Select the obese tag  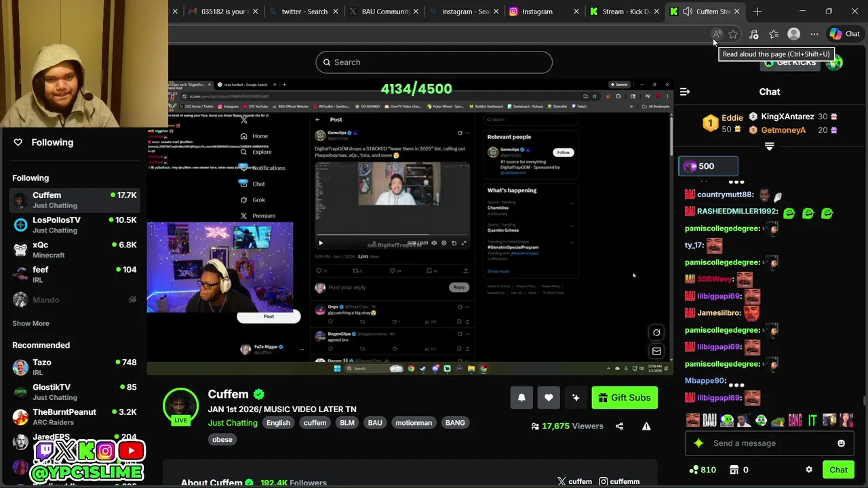tap(222, 439)
